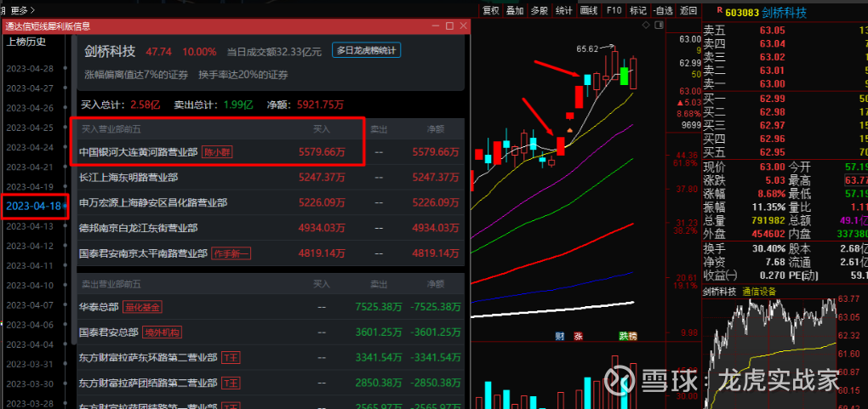The image size is (868, 409).
Task: Click the 叠加 toolbar button
Action: pos(515,10)
